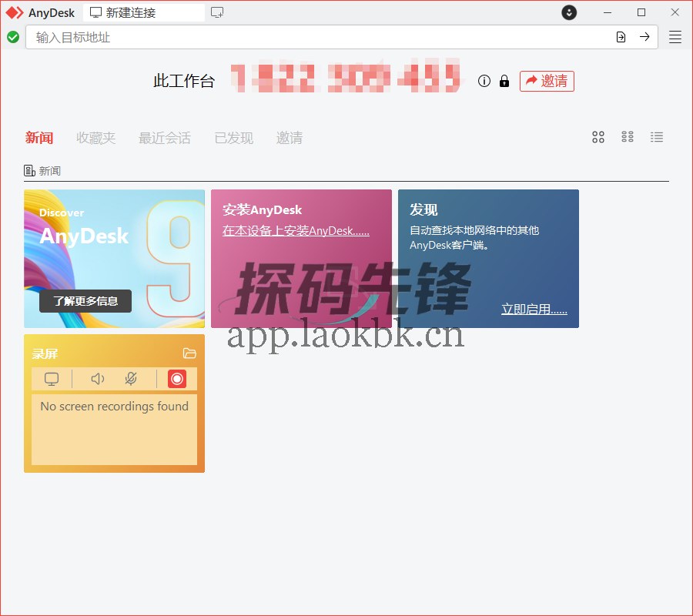
Task: Click the connect arrow icon
Action: tap(644, 36)
